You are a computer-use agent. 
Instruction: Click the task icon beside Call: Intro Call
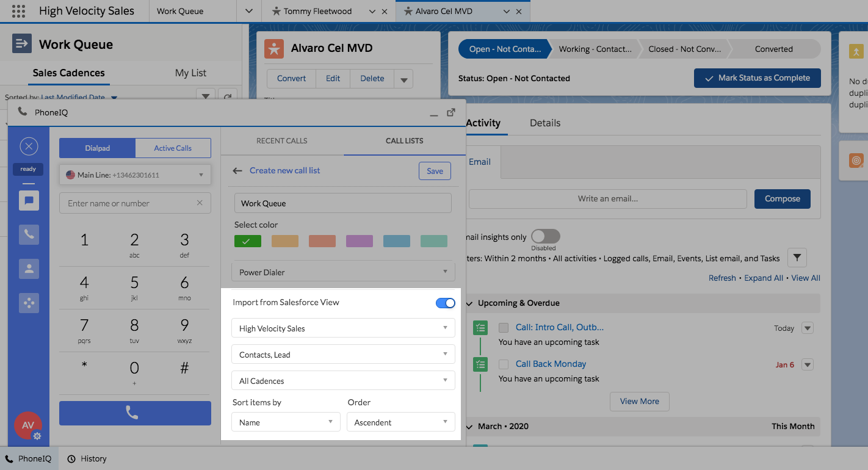480,328
